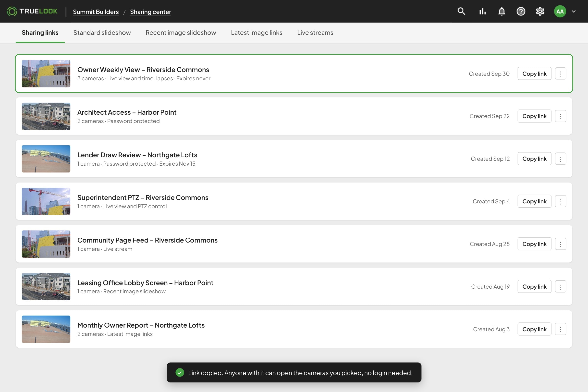
Task: Click the 'Created Aug 28' date
Action: point(490,244)
